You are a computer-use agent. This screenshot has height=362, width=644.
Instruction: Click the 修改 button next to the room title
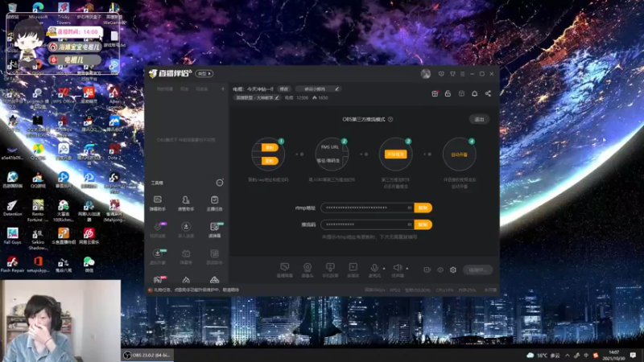coord(284,88)
